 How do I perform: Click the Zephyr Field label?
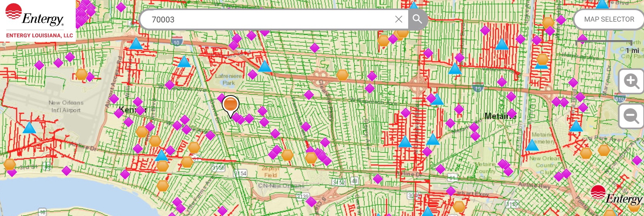click(x=270, y=172)
